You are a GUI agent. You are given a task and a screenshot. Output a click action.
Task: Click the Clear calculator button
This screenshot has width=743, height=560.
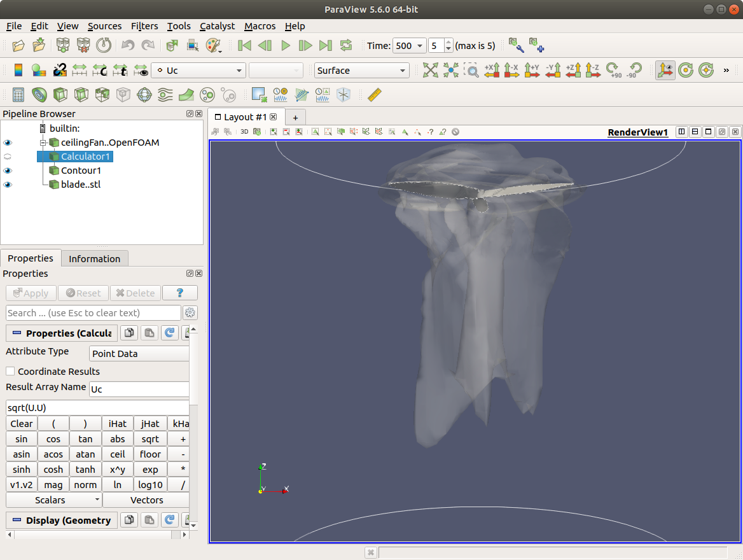(22, 424)
